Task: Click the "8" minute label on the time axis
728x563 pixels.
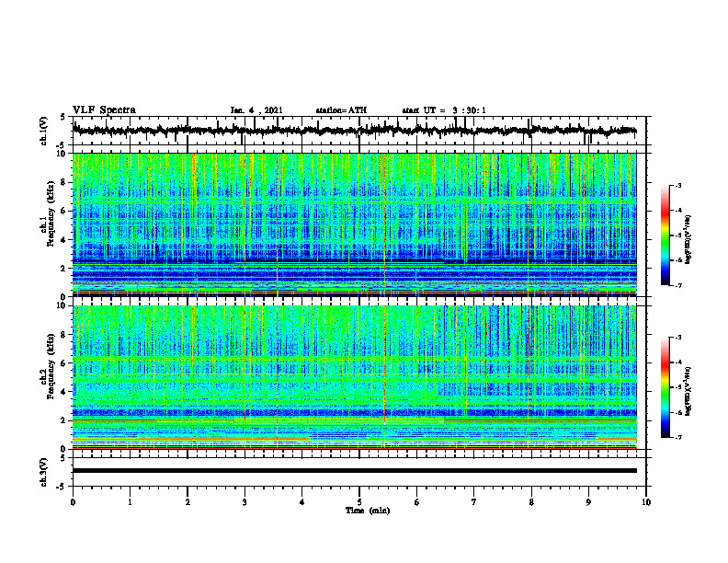Action: pyautogui.click(x=531, y=502)
